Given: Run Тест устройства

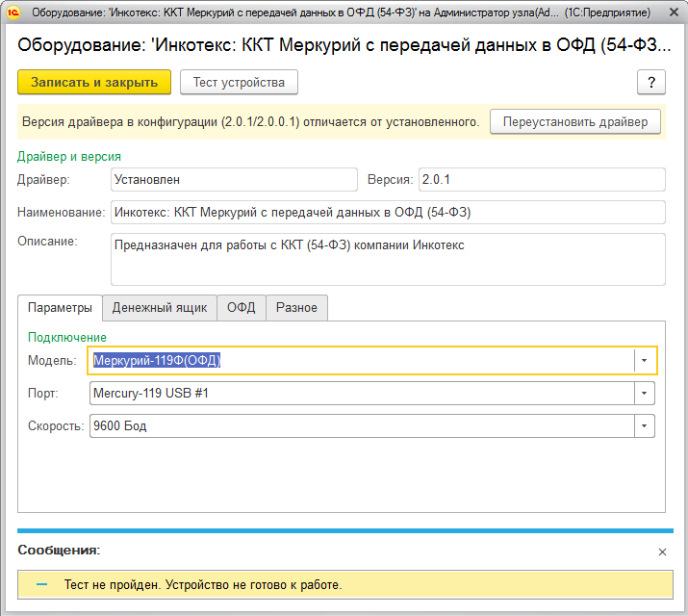Looking at the screenshot, I should point(239,83).
